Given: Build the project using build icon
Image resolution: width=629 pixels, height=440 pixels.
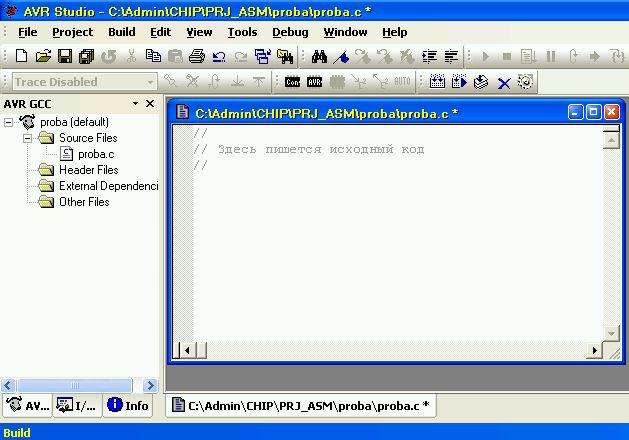Looking at the screenshot, I should [437, 81].
